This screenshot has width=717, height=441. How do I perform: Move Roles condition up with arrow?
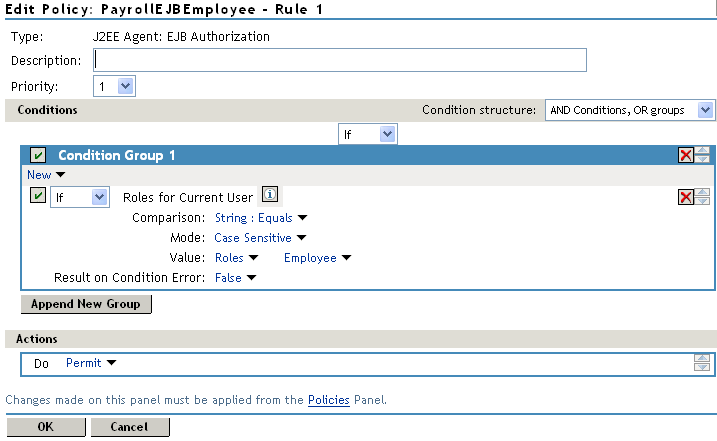click(703, 192)
